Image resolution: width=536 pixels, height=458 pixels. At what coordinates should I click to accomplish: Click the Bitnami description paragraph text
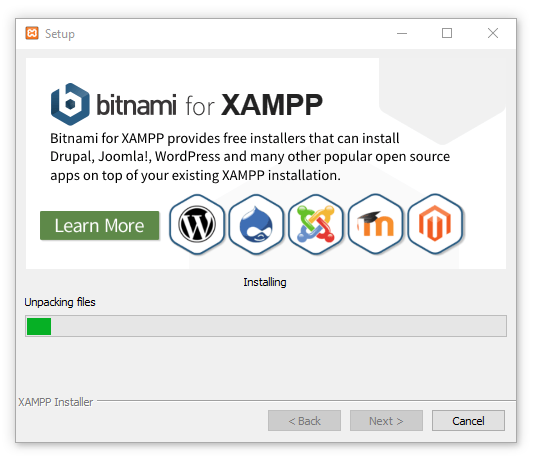coord(250,157)
